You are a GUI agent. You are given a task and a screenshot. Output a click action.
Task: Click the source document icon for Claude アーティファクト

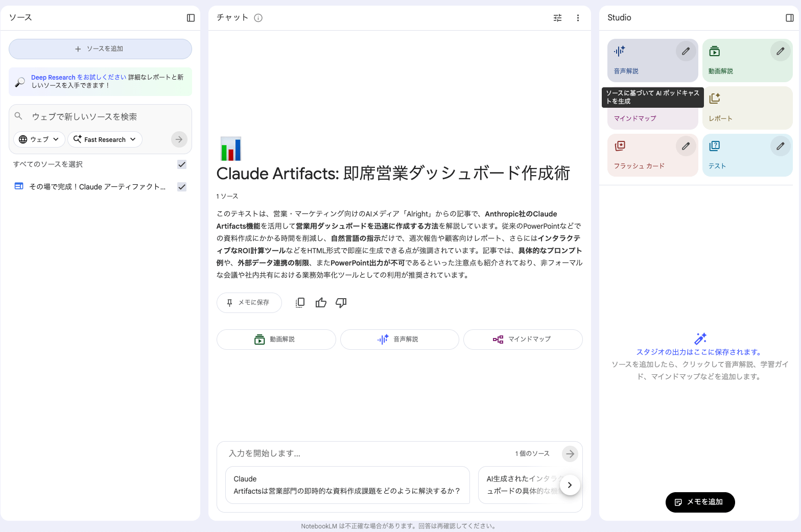coord(19,186)
